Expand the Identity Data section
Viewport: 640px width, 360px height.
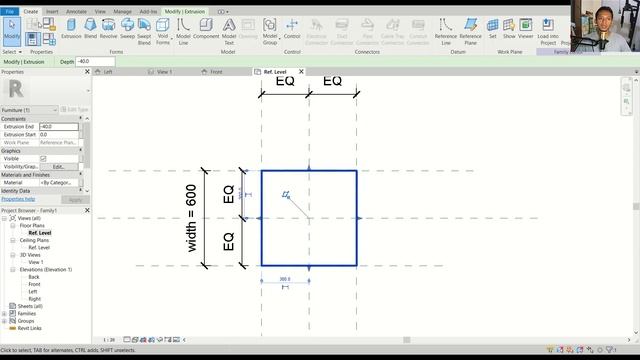coord(80,191)
